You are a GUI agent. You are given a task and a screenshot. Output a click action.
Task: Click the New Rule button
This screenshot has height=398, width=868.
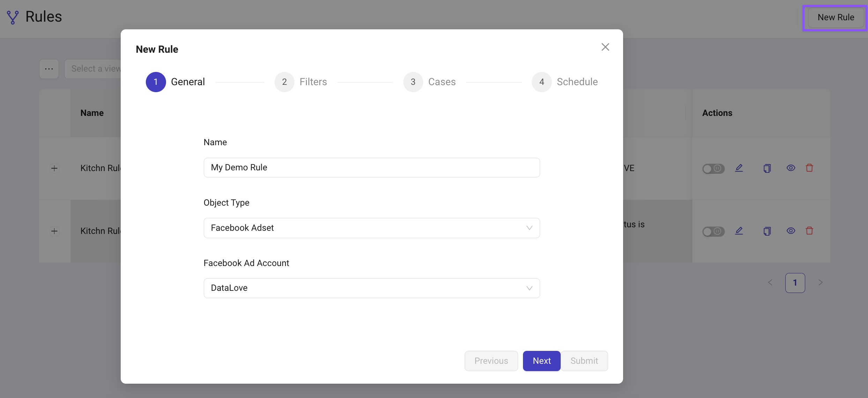click(836, 17)
